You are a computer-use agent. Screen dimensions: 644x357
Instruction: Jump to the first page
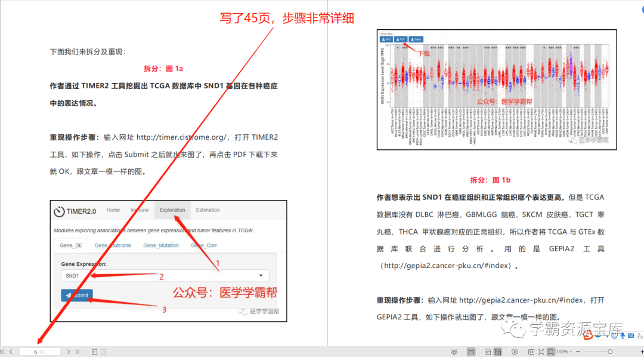pyautogui.click(x=2, y=352)
